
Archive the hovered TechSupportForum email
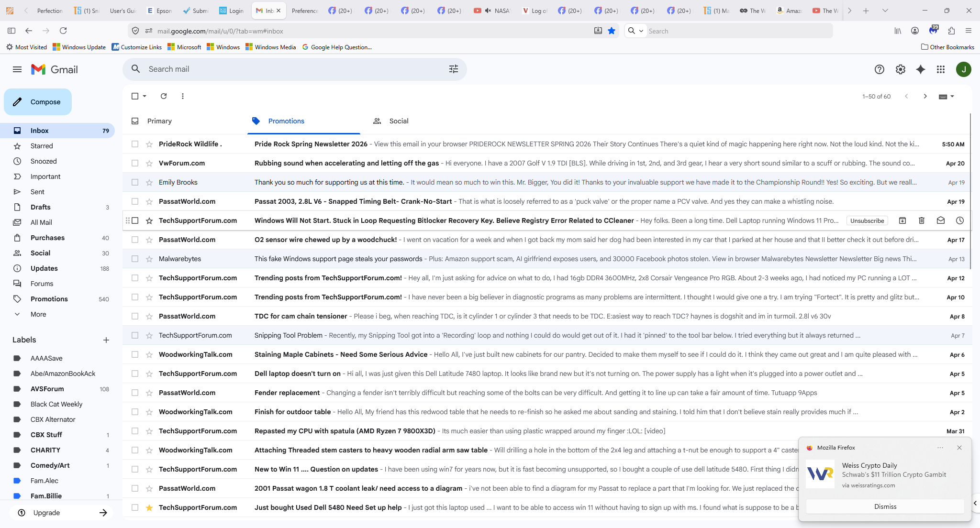tap(902, 220)
